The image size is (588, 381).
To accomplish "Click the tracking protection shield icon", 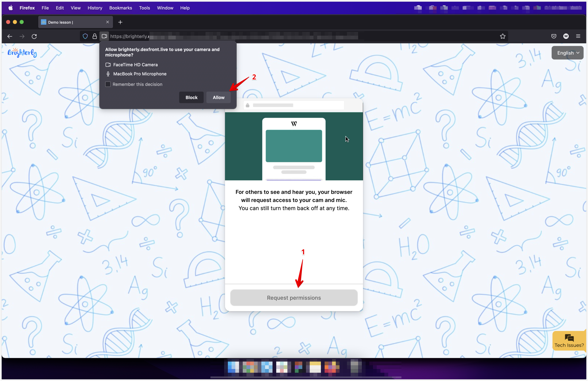I will tap(85, 36).
